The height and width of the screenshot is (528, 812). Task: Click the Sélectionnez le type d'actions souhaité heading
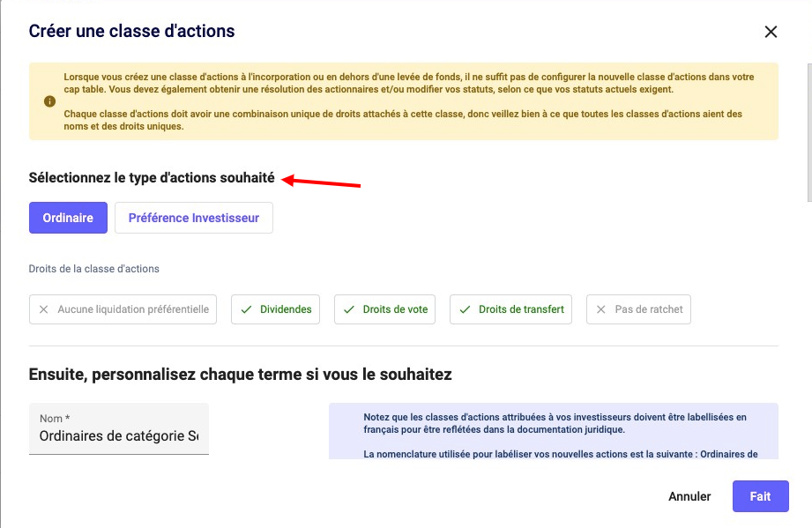pos(152,177)
